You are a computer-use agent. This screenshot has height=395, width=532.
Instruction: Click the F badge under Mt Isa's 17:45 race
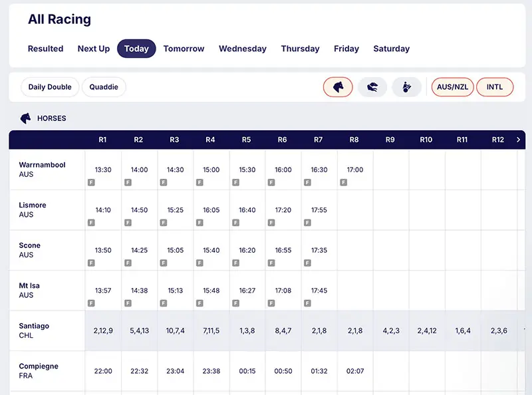[x=307, y=302]
